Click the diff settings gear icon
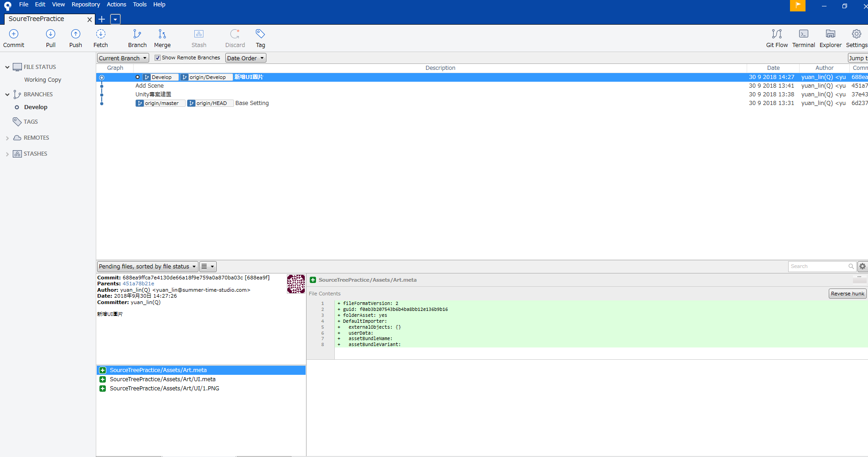868x457 pixels. 863,267
